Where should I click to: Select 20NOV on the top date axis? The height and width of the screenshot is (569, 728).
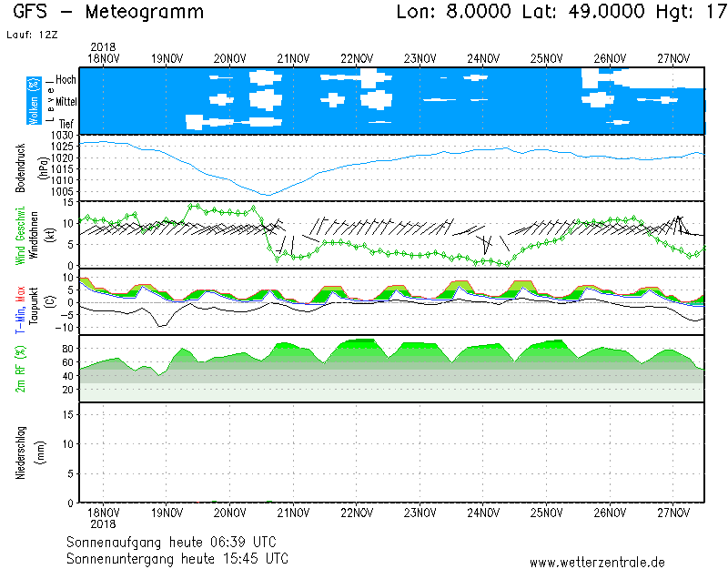229,59
